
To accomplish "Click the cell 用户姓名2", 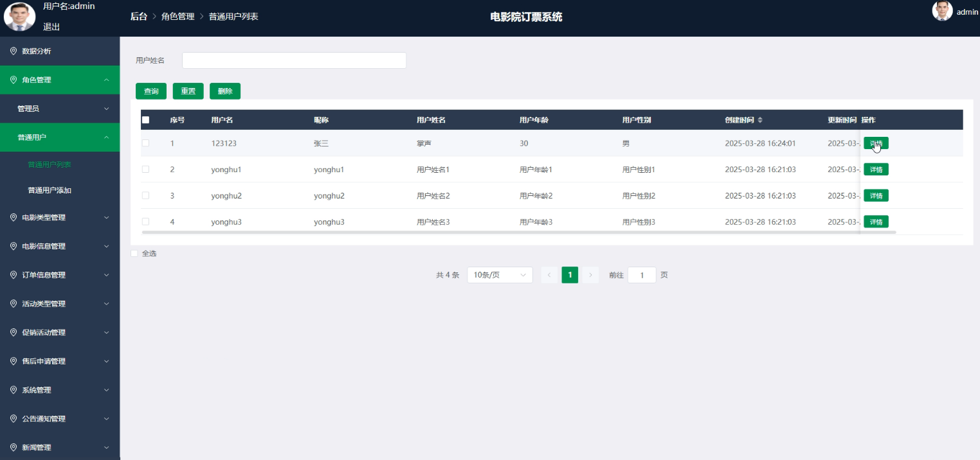I will (433, 195).
